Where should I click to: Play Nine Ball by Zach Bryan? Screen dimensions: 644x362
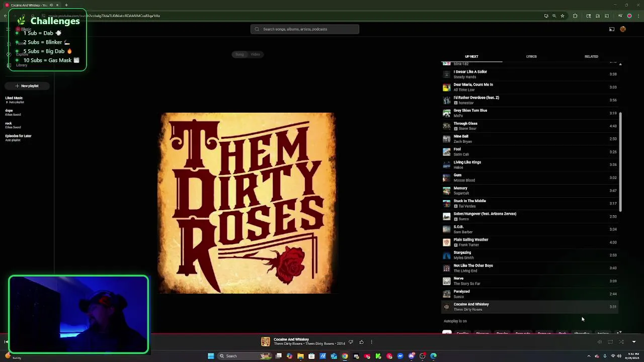coord(529,139)
